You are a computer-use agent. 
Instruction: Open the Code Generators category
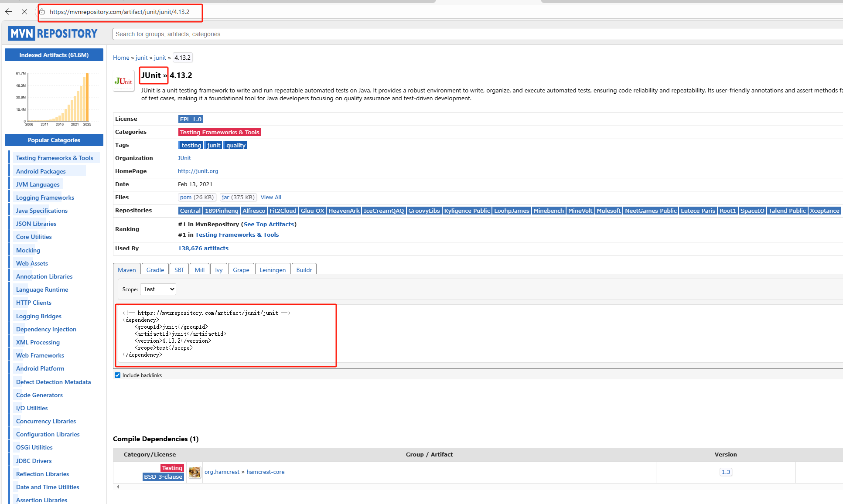39,395
